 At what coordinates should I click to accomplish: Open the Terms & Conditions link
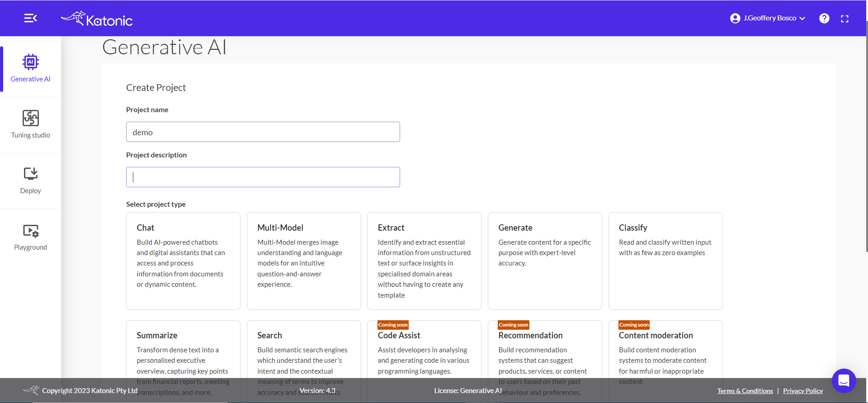(745, 391)
